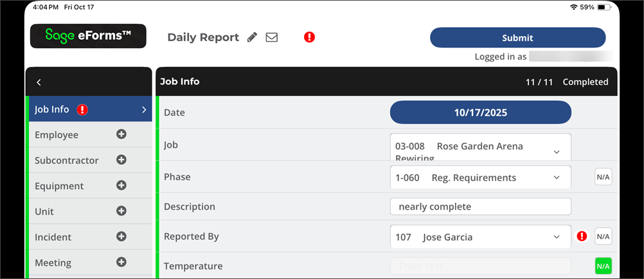This screenshot has height=279, width=644.
Task: Click the envelope email icon in header
Action: [272, 37]
